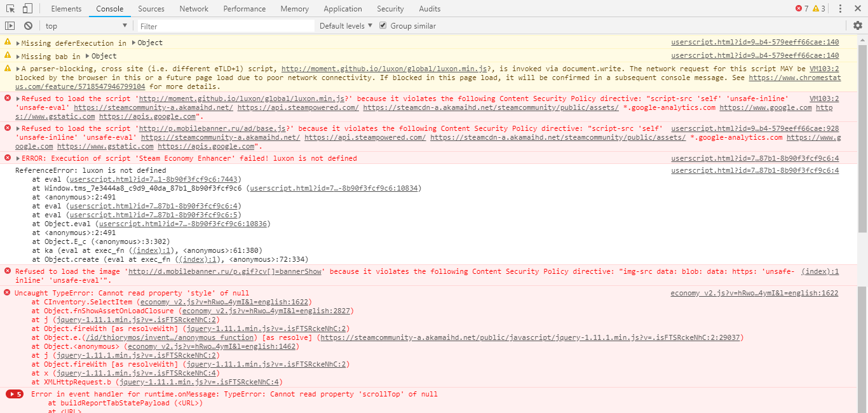Open userscript.html source link ending cae:928
Screen dimensions: 868x413
point(755,128)
